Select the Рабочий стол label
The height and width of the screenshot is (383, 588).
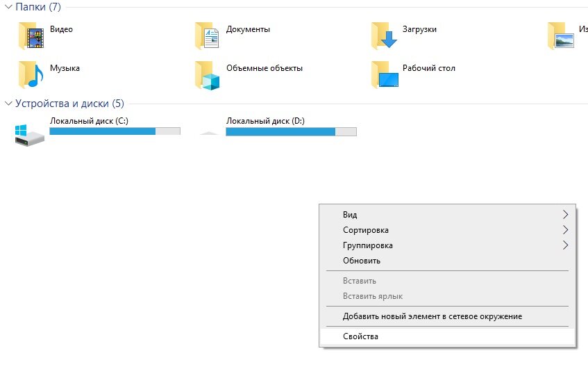428,68
